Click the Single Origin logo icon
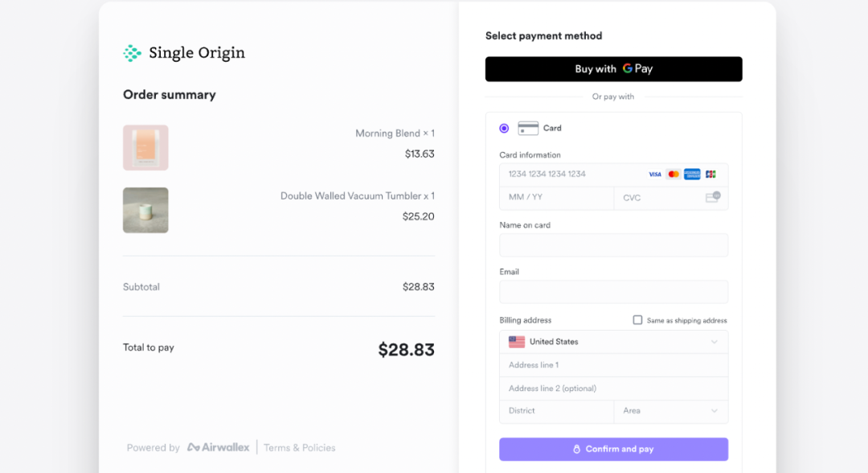Image resolution: width=868 pixels, height=473 pixels. pos(132,53)
